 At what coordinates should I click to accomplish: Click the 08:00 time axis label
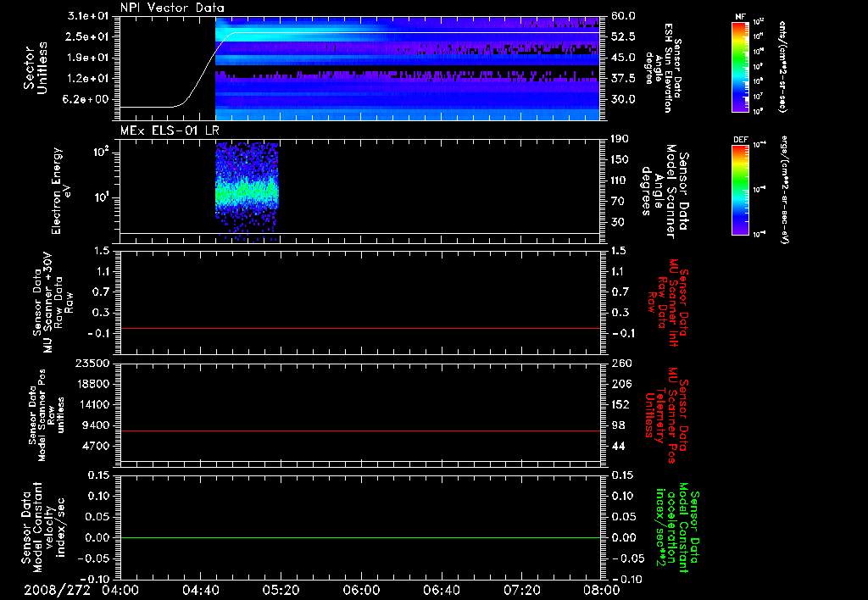603,590
